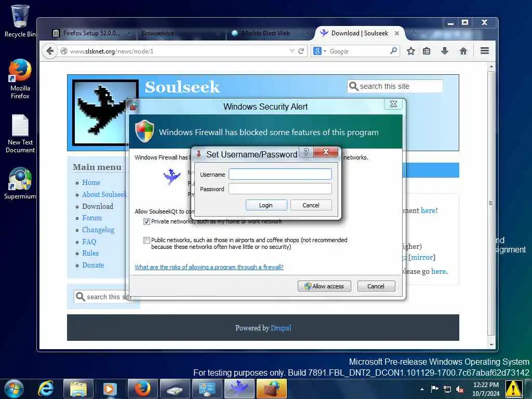The height and width of the screenshot is (399, 532).
Task: Close the Set Username/Password dialog
Action: coord(326,152)
